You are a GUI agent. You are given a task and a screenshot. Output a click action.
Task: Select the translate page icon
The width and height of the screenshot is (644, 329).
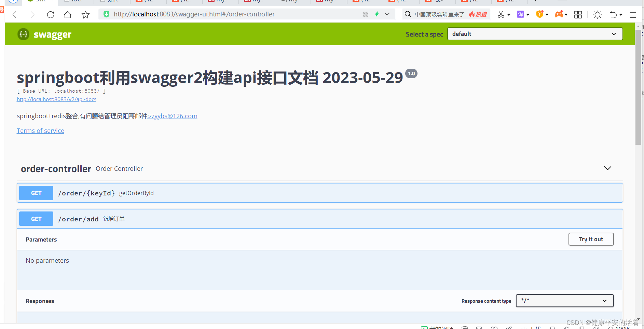(x=520, y=14)
